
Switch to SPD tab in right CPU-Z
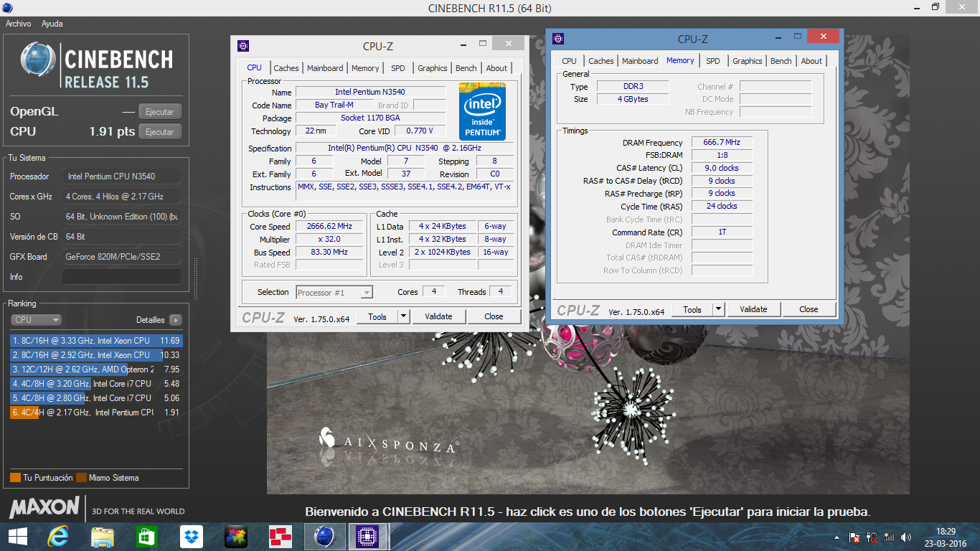click(x=713, y=61)
